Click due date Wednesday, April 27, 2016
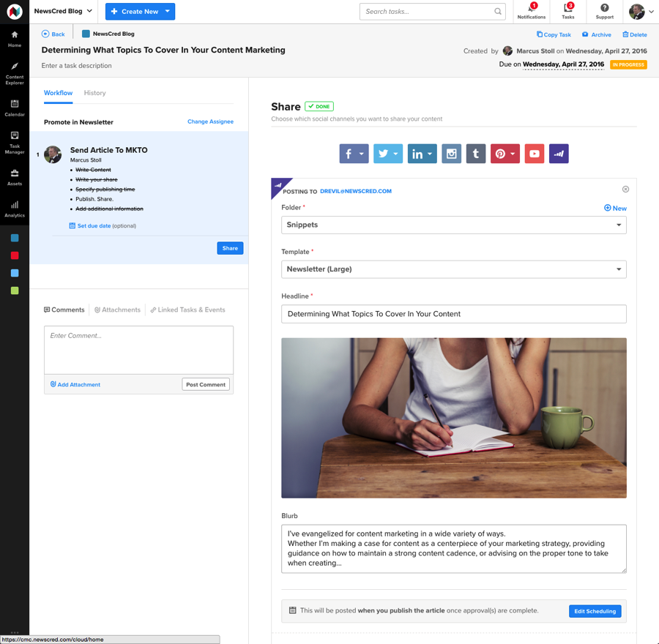The height and width of the screenshot is (644, 659). tap(563, 64)
